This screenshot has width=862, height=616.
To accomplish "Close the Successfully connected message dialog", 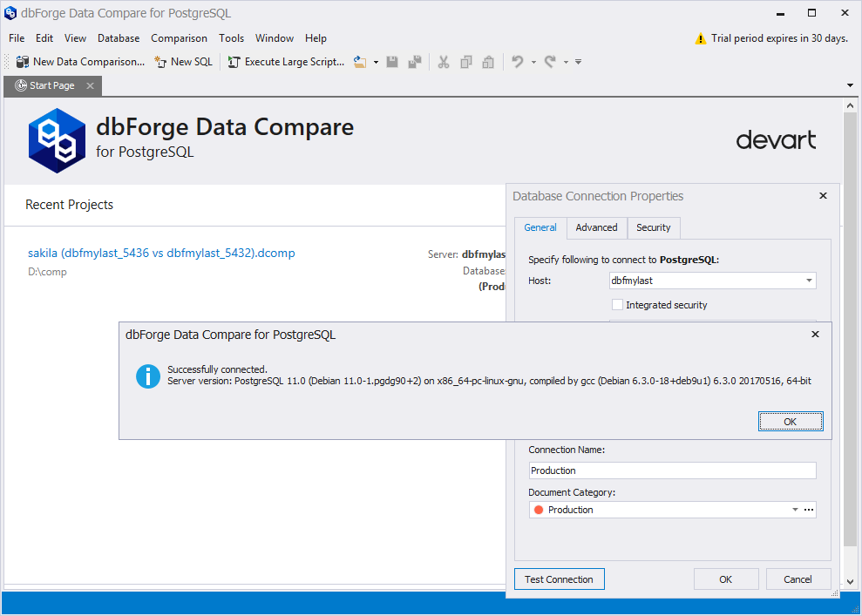I will (815, 334).
